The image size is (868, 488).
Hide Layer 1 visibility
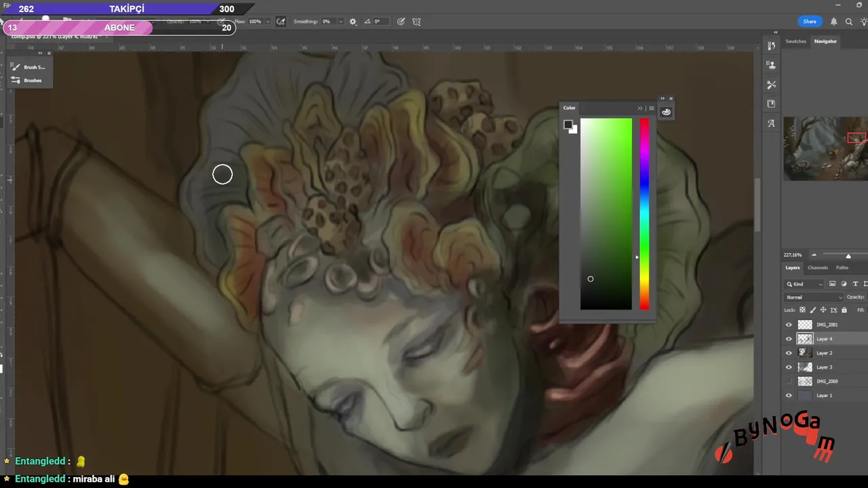[x=789, y=396]
